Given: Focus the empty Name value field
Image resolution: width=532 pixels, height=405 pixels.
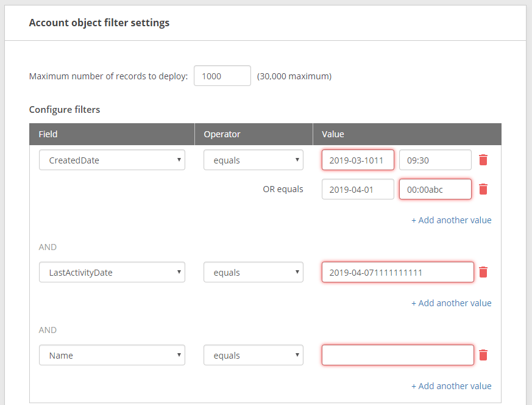Looking at the screenshot, I should coord(397,356).
